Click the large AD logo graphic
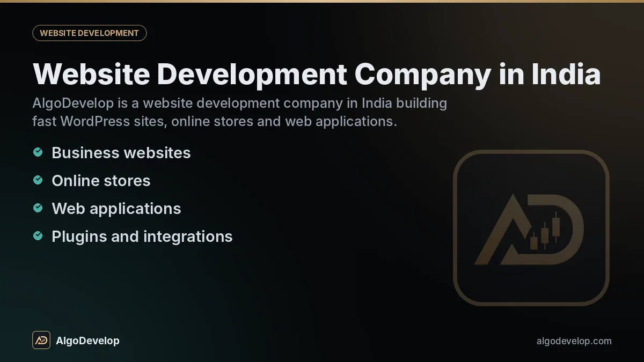 click(531, 228)
